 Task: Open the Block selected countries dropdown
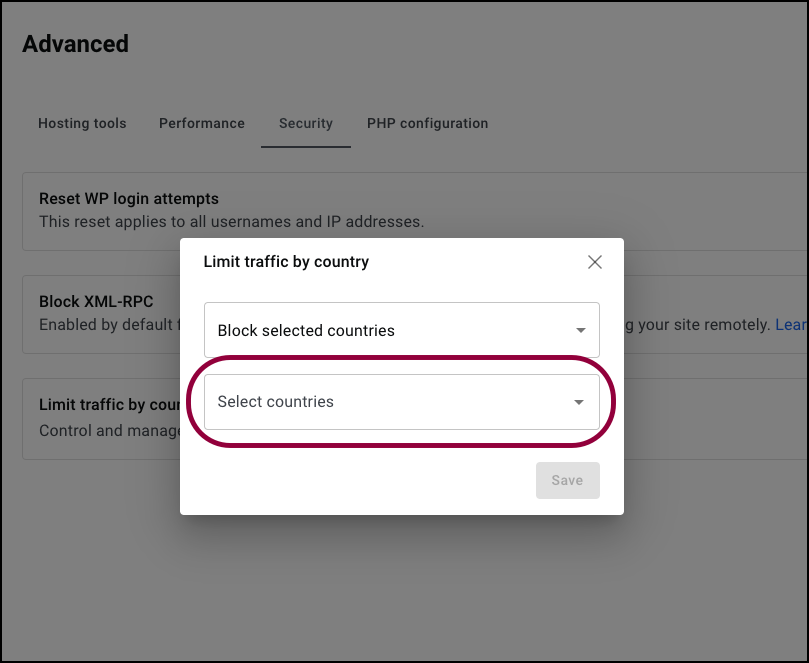[x=401, y=330]
